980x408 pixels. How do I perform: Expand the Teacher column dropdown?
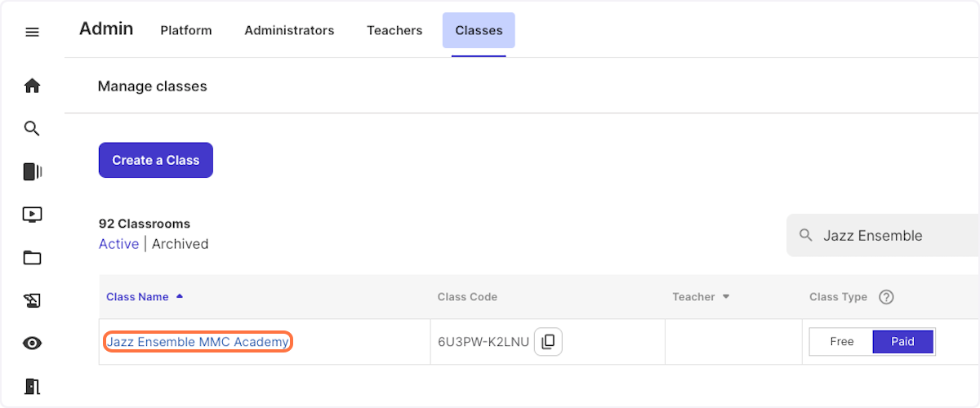725,297
